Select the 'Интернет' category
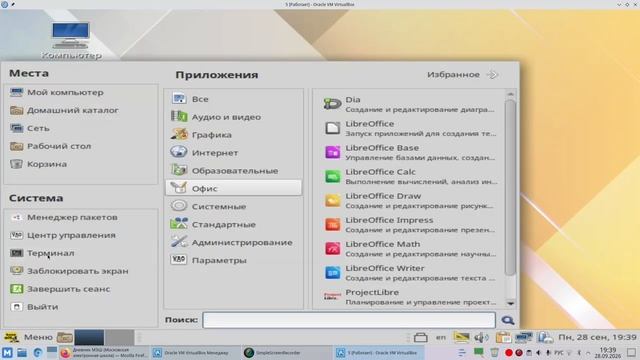This screenshot has height=360, width=640. pos(233,153)
